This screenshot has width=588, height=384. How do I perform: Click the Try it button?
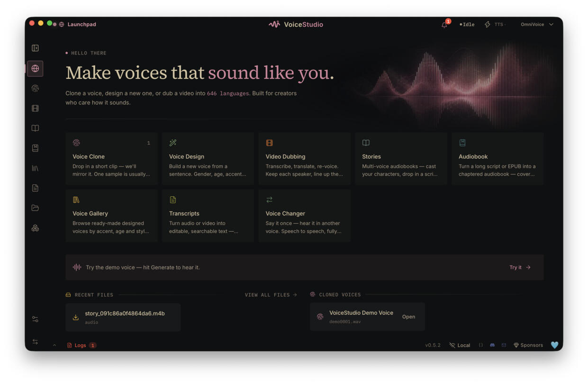(520, 267)
